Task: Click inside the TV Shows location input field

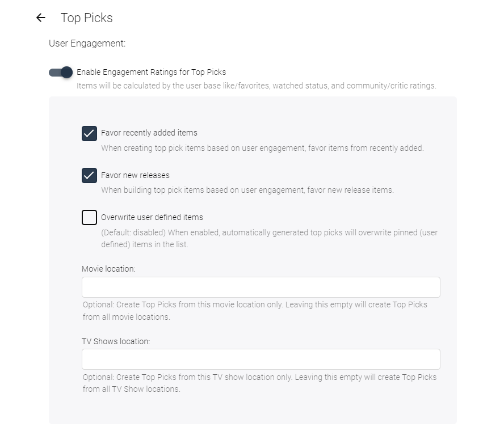Action: [x=261, y=359]
